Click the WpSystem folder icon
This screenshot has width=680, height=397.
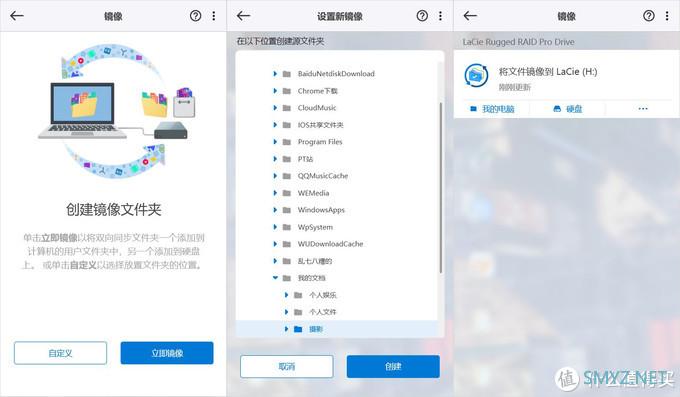[x=287, y=227]
